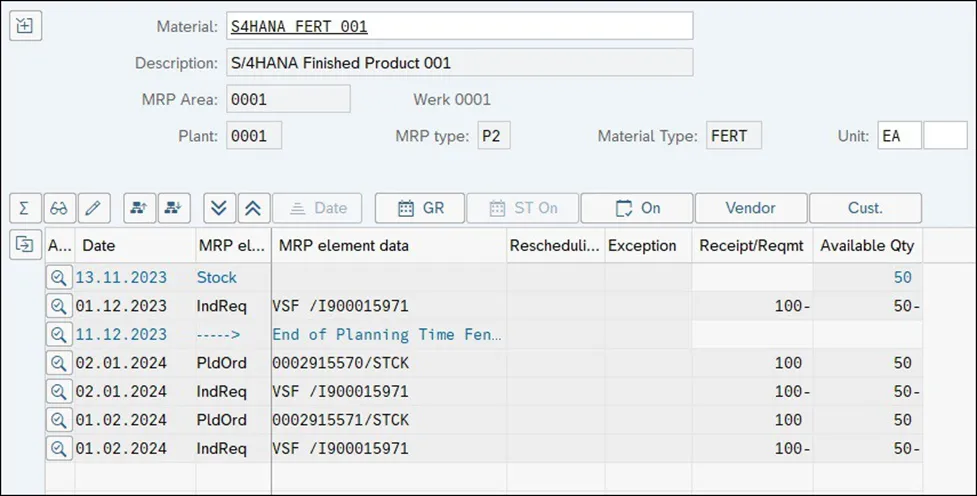Expand header details icon beside Material
The height and width of the screenshot is (496, 977).
[25, 26]
